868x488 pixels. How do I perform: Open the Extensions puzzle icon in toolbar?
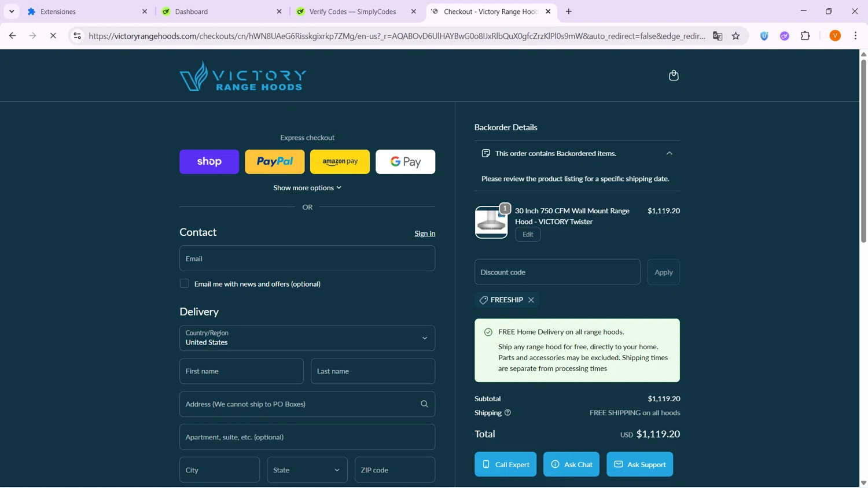click(x=806, y=36)
